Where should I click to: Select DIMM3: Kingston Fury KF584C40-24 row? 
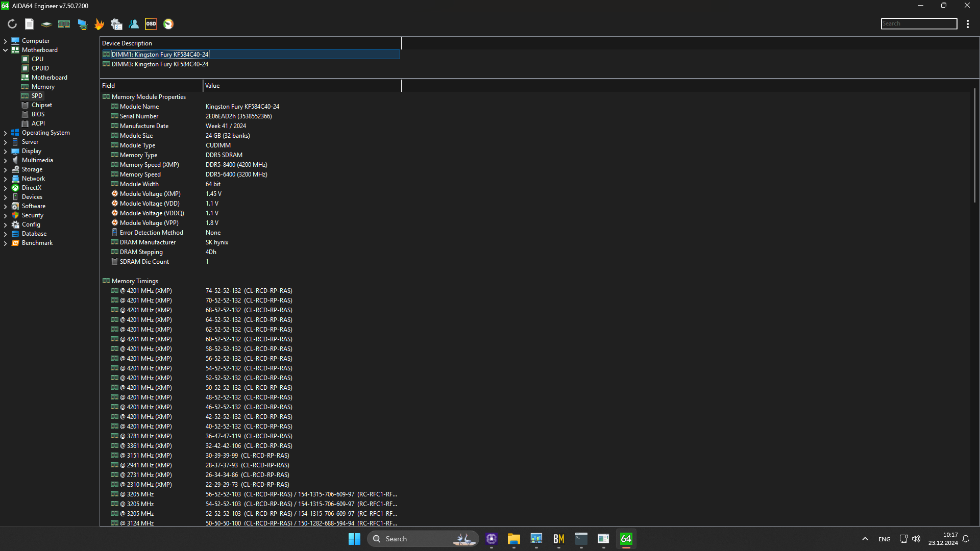[250, 64]
